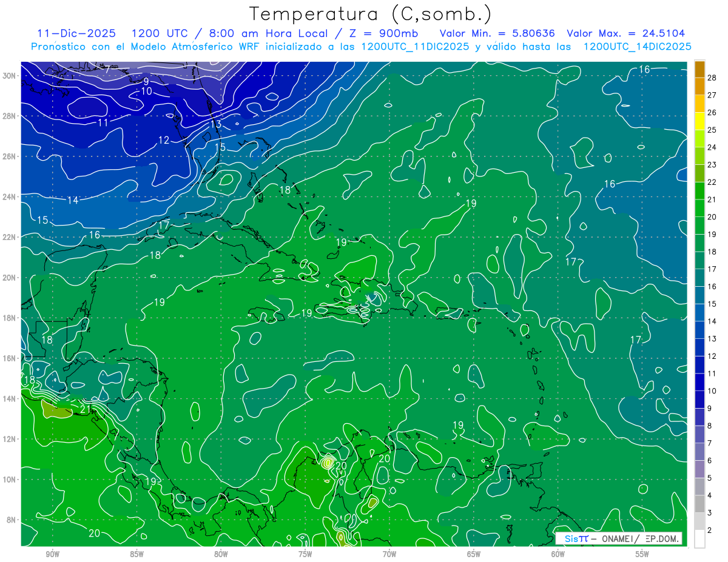Screen dimensions: 728x562
Task: Click the "Valor Max. = 24.5104" readout
Action: click(626, 33)
